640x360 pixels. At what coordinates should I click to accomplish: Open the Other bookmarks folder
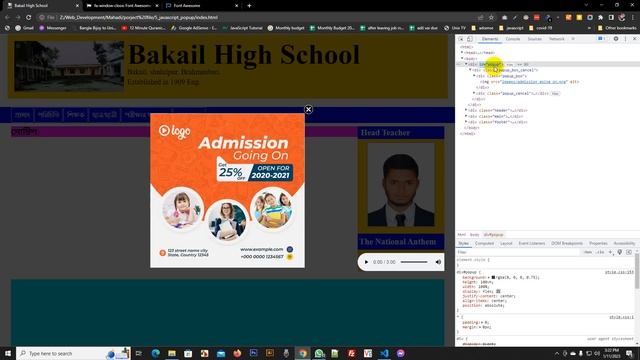point(617,28)
